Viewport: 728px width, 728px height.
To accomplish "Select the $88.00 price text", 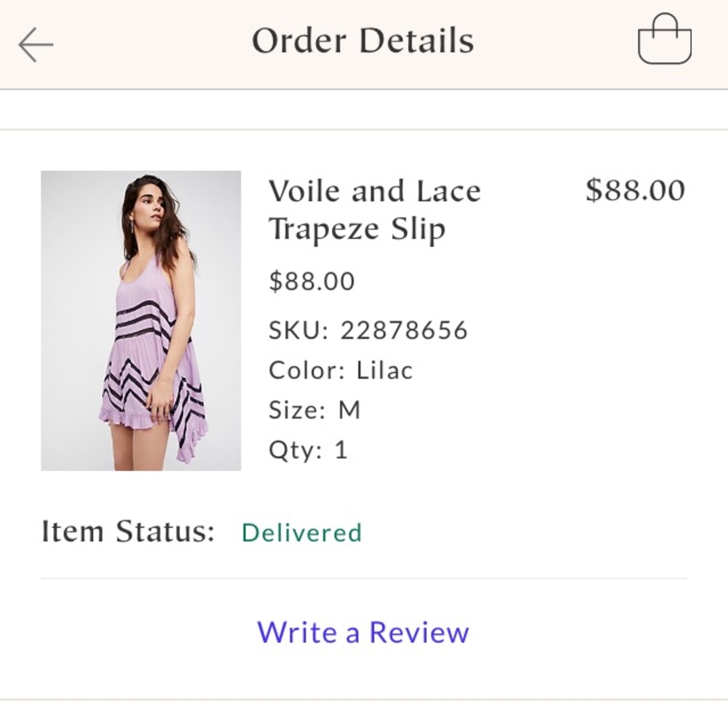I will (x=311, y=281).
